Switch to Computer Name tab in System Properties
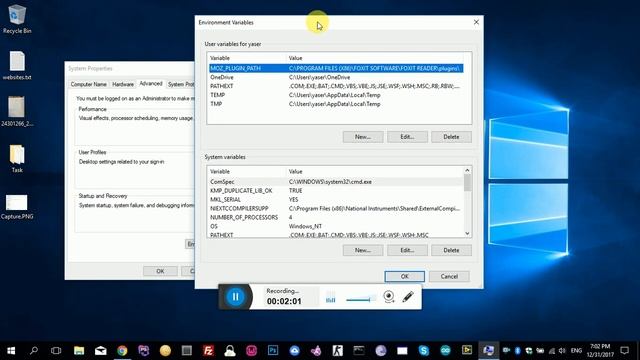This screenshot has width=640, height=360. coord(89,84)
